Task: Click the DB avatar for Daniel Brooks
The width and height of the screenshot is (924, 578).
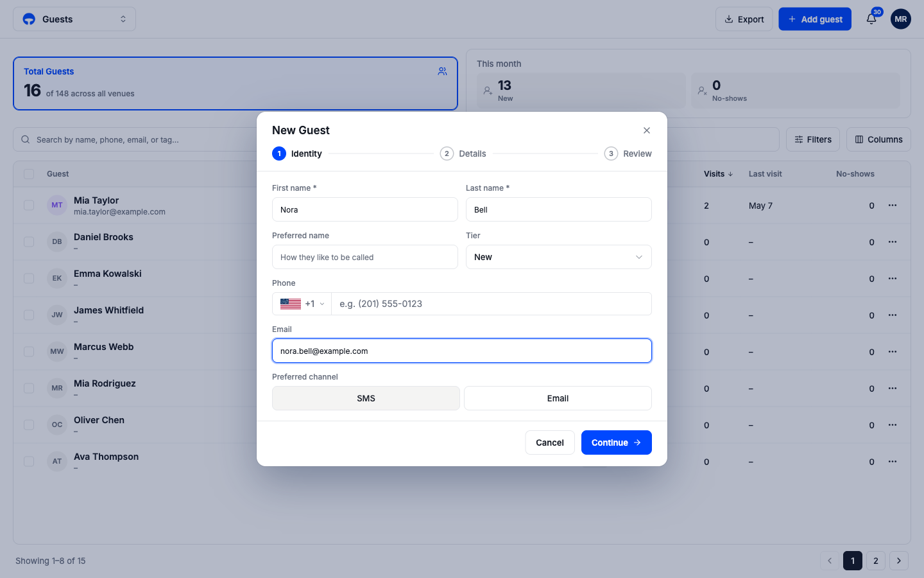Action: pos(57,242)
